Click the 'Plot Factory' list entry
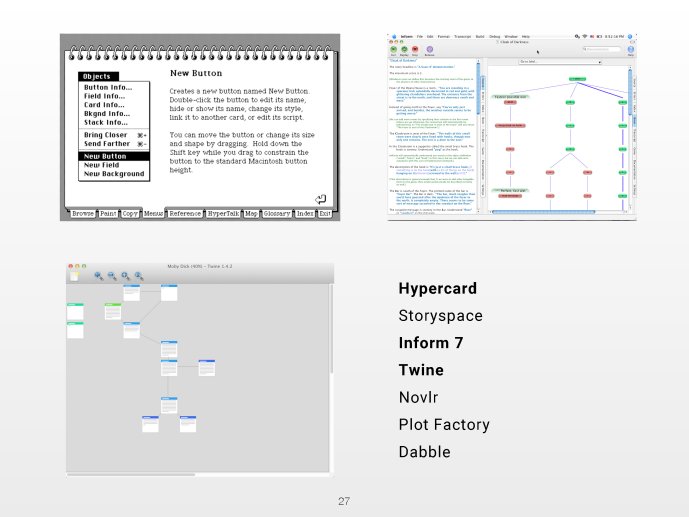689x517 pixels. [x=444, y=425]
